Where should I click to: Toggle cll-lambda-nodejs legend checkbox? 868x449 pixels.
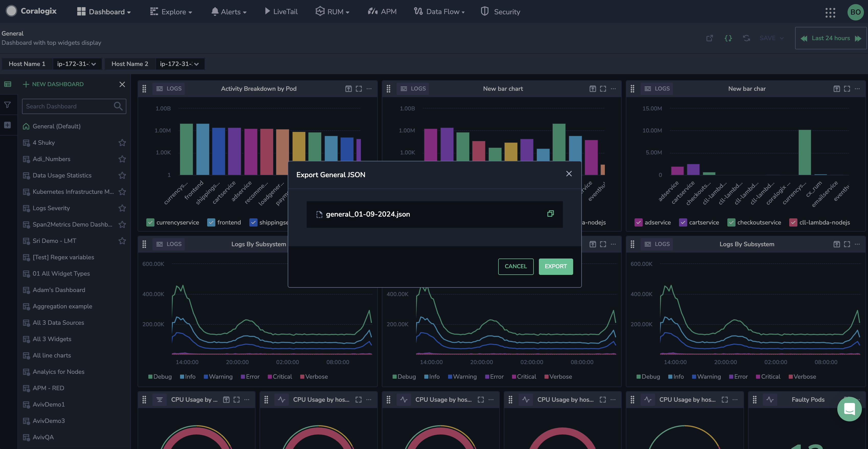[793, 222]
